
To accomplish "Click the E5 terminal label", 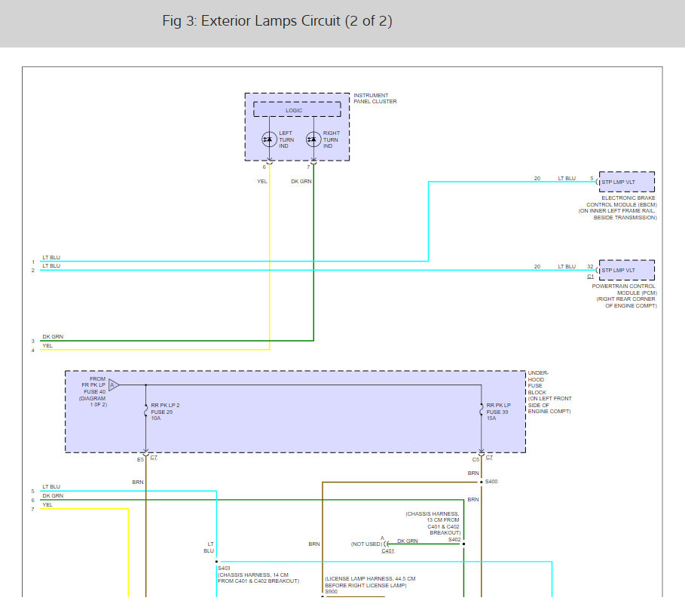I will point(140,460).
